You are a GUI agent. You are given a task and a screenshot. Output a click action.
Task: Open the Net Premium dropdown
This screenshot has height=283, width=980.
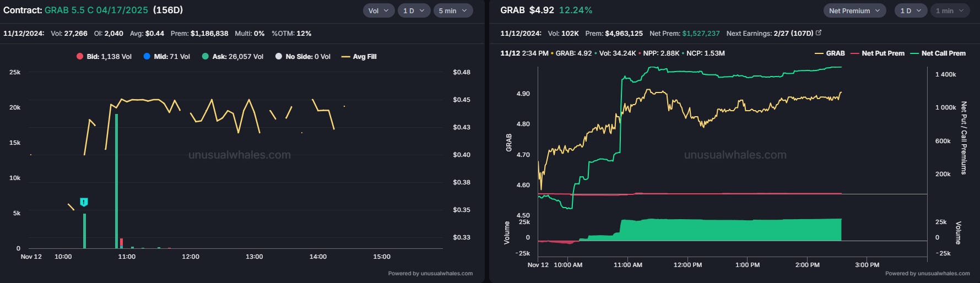(855, 10)
